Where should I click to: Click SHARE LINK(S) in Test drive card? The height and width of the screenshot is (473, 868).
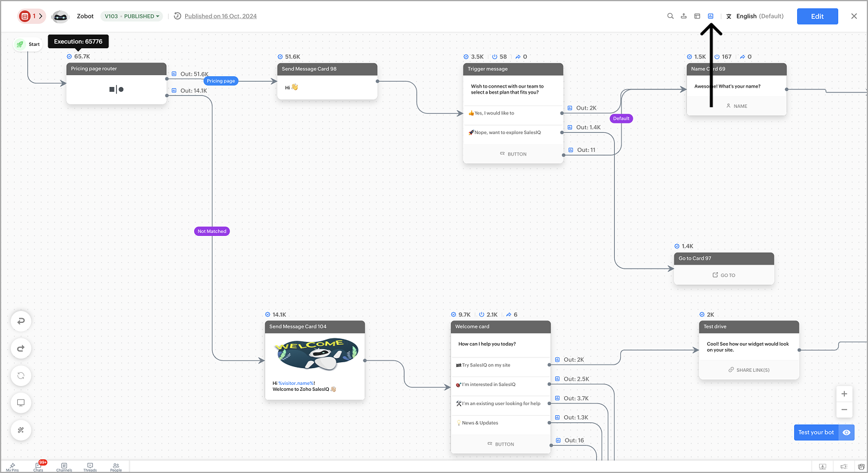pos(749,370)
